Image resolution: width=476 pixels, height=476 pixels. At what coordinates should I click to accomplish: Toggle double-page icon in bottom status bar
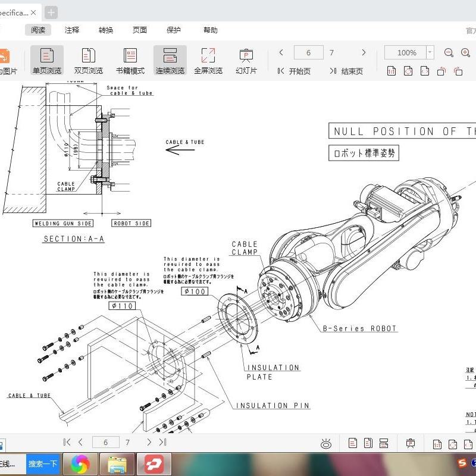pos(368,443)
